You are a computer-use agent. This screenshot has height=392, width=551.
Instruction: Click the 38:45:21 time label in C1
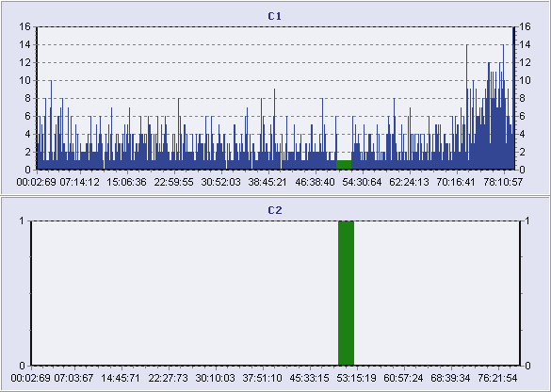tap(267, 182)
